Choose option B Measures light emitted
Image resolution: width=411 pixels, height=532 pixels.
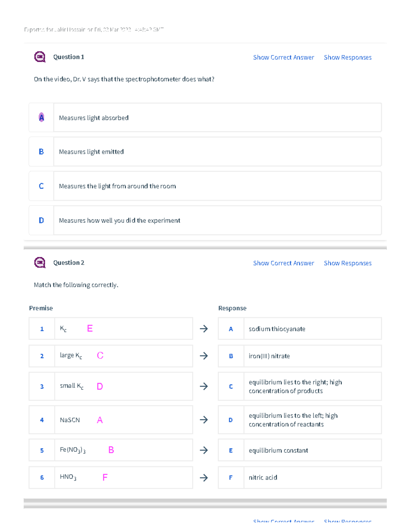pos(205,152)
